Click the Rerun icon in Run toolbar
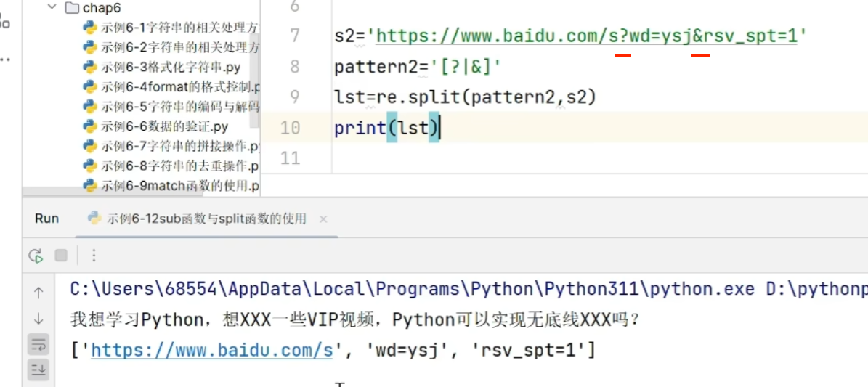 pyautogui.click(x=36, y=256)
